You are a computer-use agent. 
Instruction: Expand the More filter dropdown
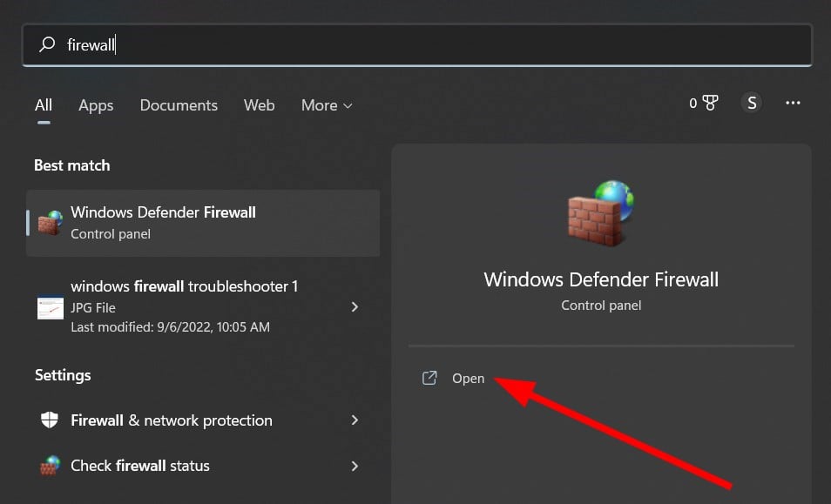coord(327,105)
